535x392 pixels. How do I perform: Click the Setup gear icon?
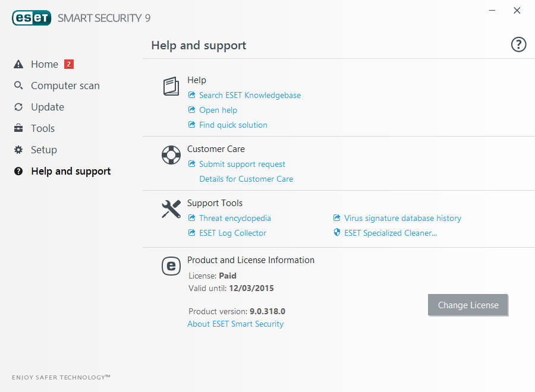18,150
